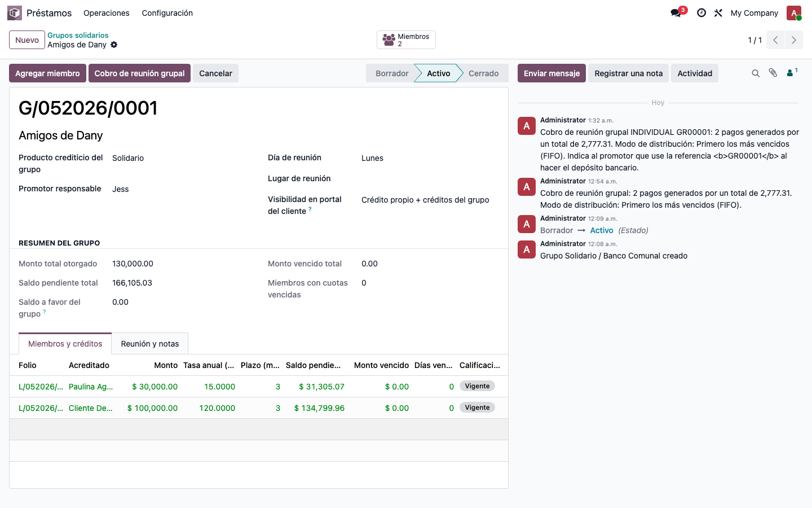This screenshot has height=508, width=812.
Task: Open Configuración menu
Action: (x=167, y=13)
